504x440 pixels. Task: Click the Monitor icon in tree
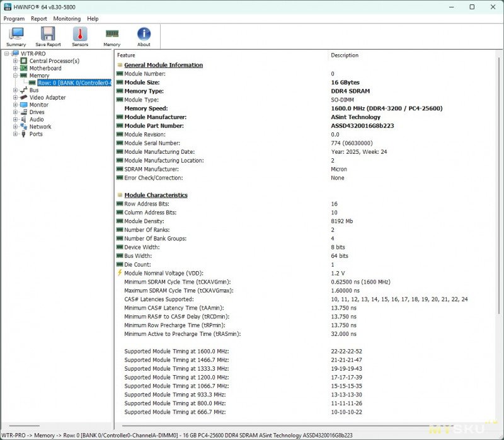[24, 105]
